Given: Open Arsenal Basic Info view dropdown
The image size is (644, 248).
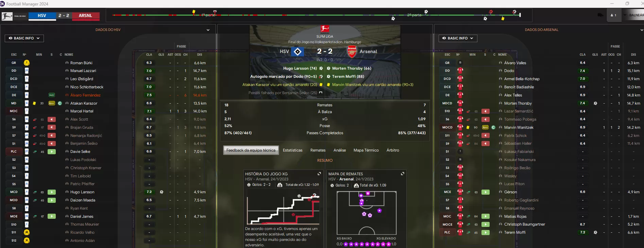Looking at the screenshot, I should pyautogui.click(x=458, y=38).
